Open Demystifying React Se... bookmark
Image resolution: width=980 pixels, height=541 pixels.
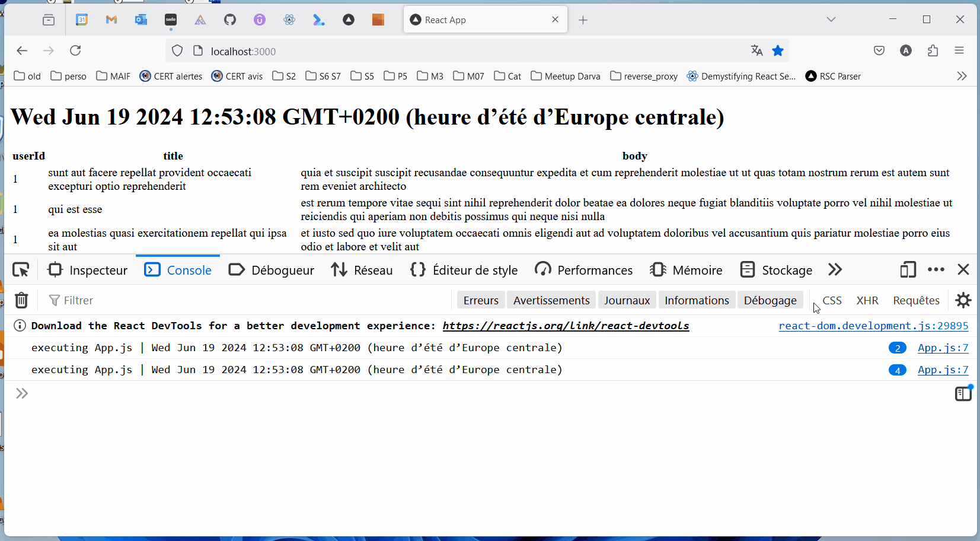click(x=741, y=76)
